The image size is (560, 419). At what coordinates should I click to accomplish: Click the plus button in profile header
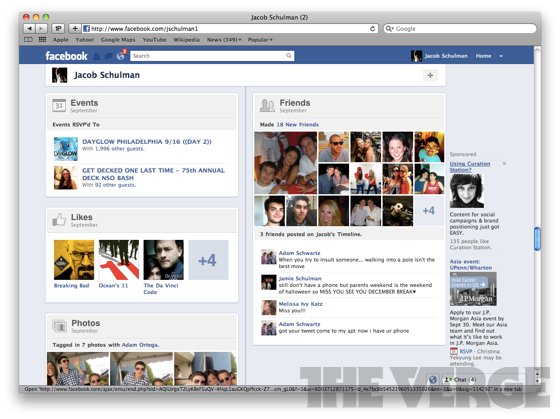point(430,75)
